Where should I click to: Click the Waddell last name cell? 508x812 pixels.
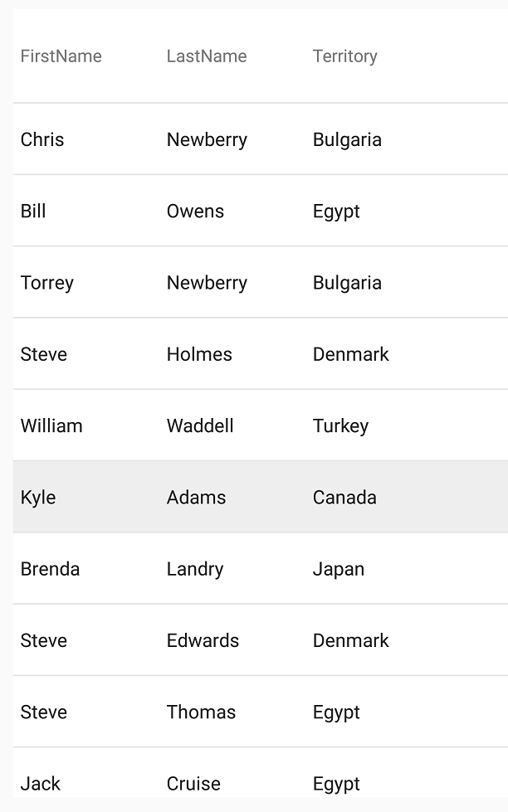click(x=200, y=425)
